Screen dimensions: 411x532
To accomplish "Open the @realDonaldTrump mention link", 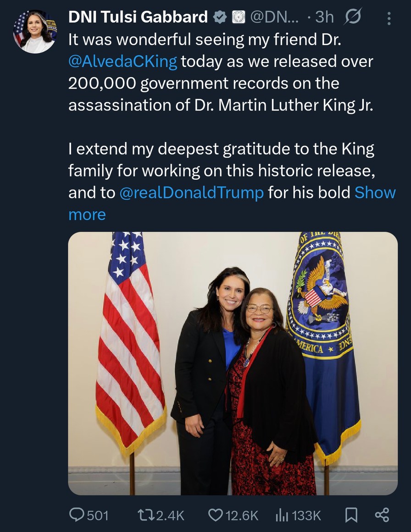I will pos(191,193).
